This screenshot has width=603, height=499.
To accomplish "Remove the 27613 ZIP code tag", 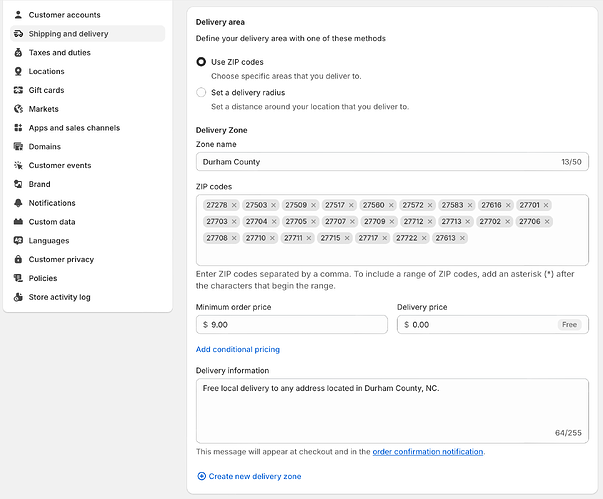I will tap(463, 238).
